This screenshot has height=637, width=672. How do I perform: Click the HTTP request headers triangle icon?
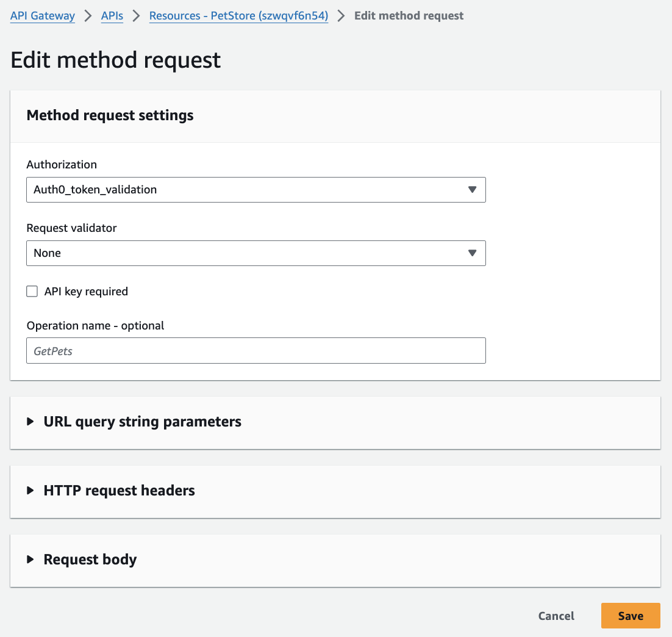(30, 491)
